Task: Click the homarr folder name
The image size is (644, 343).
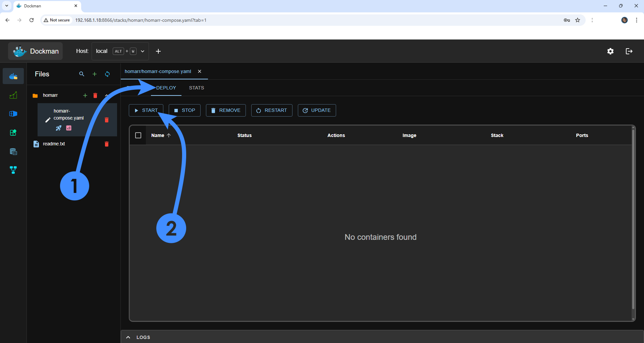Action: point(50,95)
